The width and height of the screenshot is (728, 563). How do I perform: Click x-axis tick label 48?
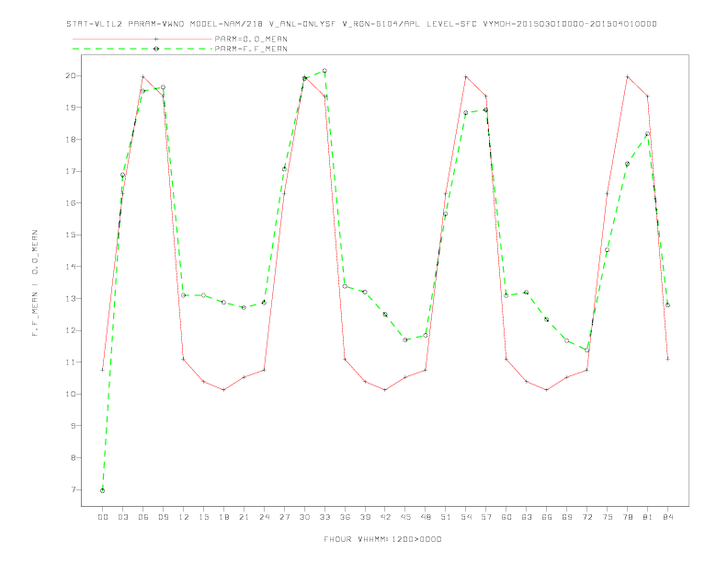[x=426, y=517]
